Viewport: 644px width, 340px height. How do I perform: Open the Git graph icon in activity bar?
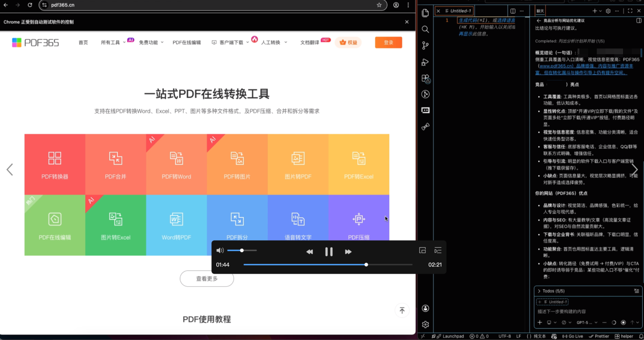pos(425,94)
